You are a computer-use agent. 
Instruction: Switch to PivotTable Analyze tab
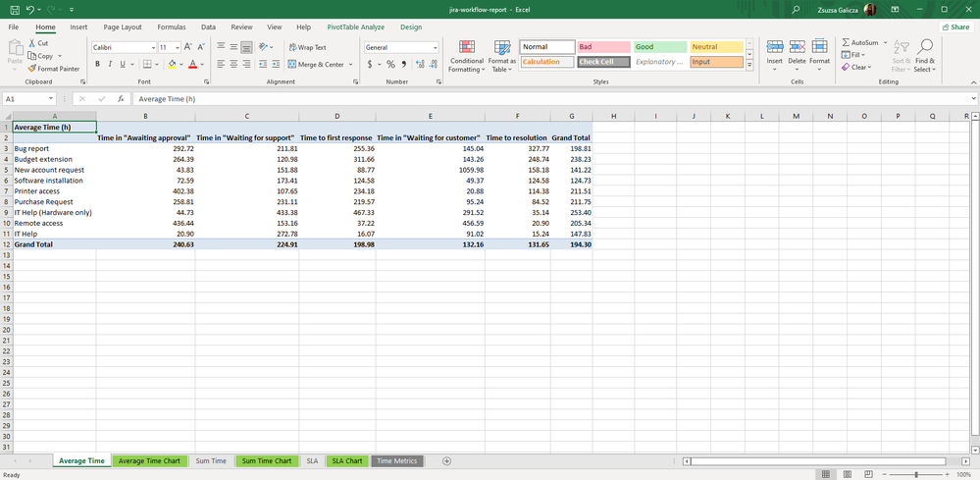click(x=356, y=27)
